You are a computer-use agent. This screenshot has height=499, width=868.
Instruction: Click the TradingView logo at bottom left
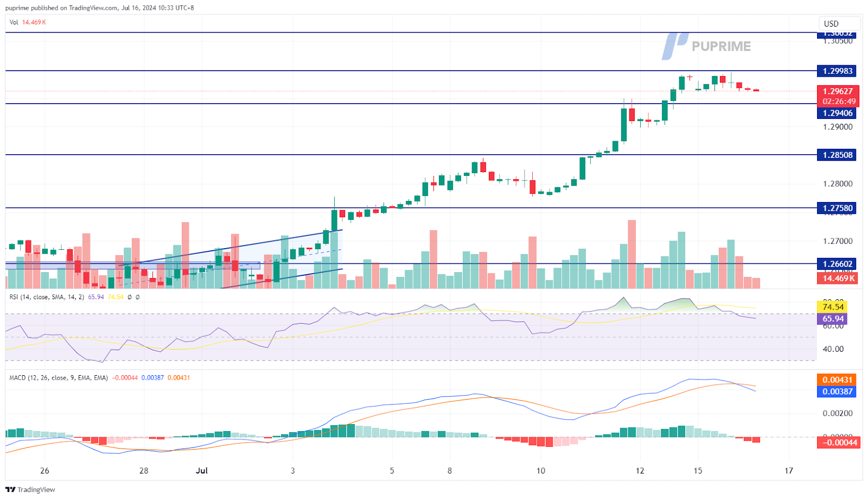30,489
